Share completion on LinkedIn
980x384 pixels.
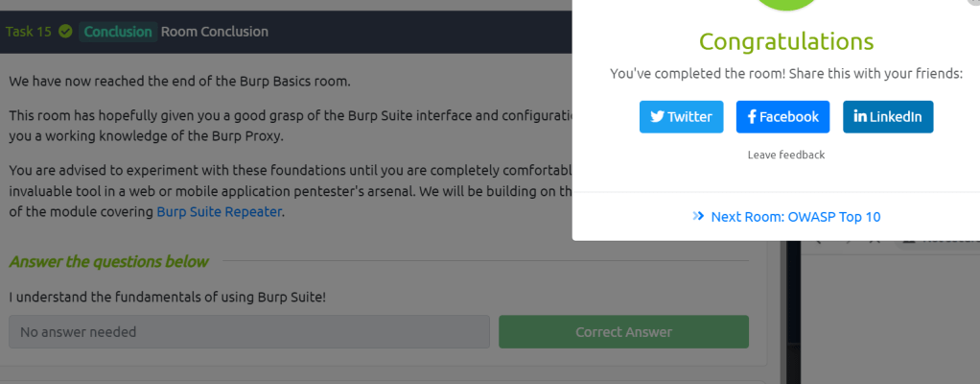tap(887, 117)
